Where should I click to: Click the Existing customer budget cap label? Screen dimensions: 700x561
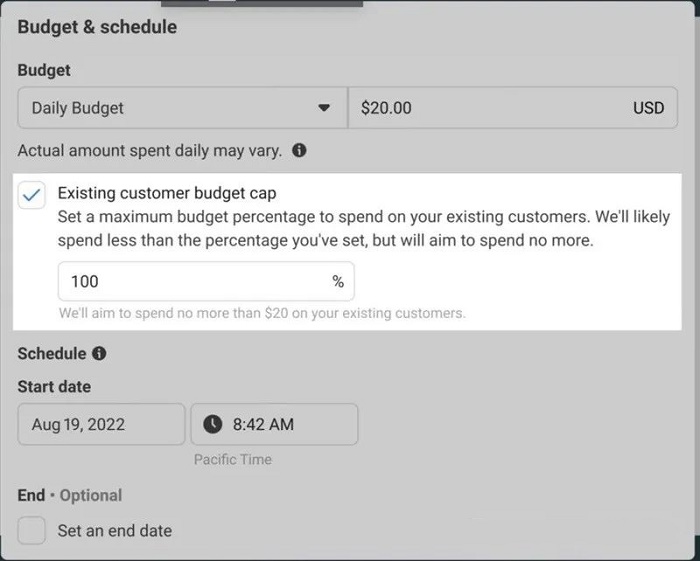(167, 193)
